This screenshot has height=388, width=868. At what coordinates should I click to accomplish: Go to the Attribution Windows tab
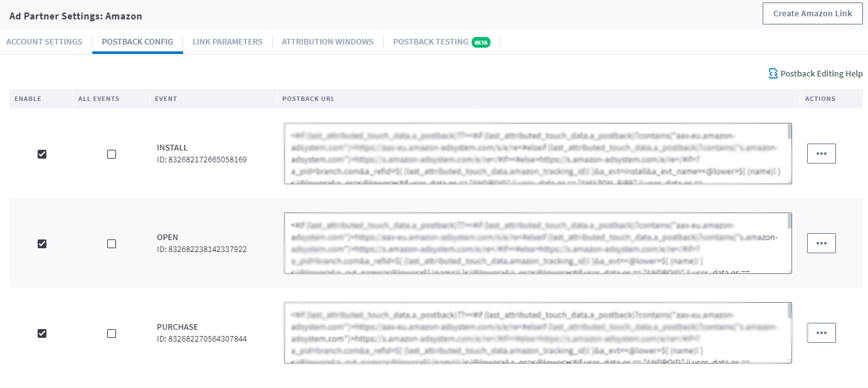pyautogui.click(x=327, y=42)
